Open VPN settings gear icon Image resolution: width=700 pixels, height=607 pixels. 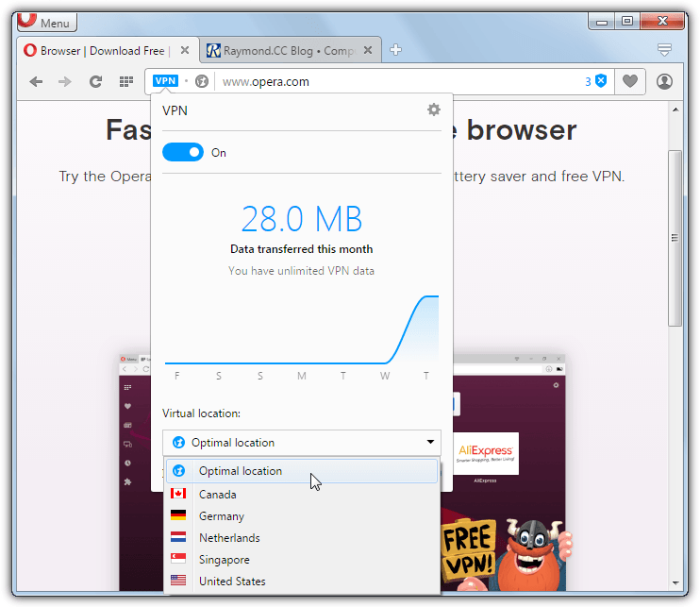(433, 110)
